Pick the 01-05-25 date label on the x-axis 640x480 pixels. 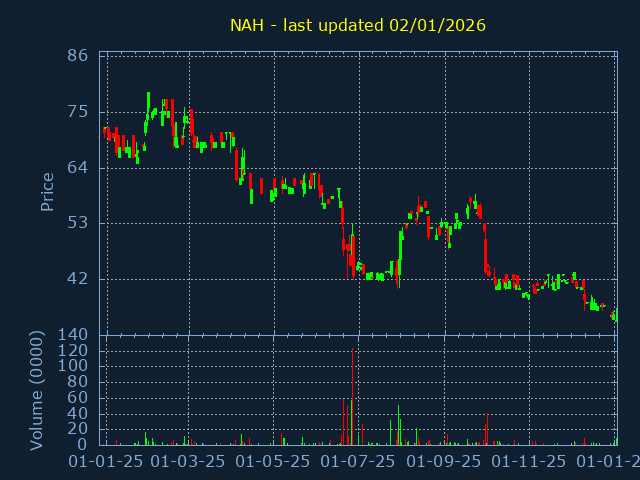[x=274, y=462]
